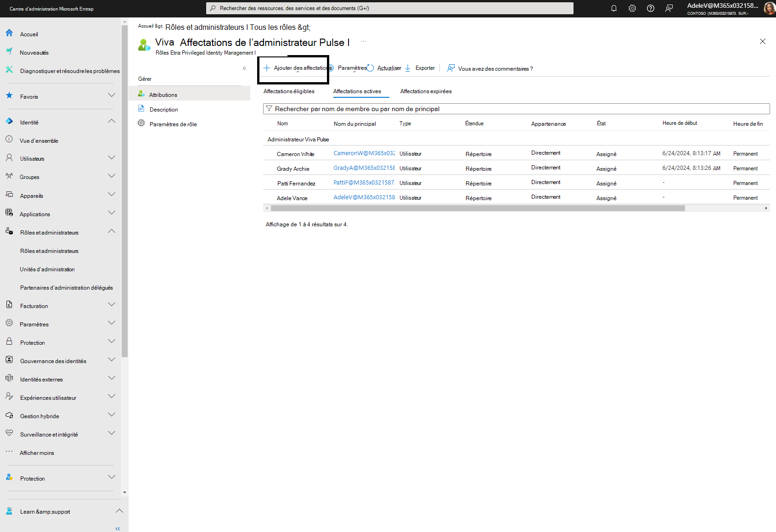
Task: Click the top resource search box
Action: [389, 8]
